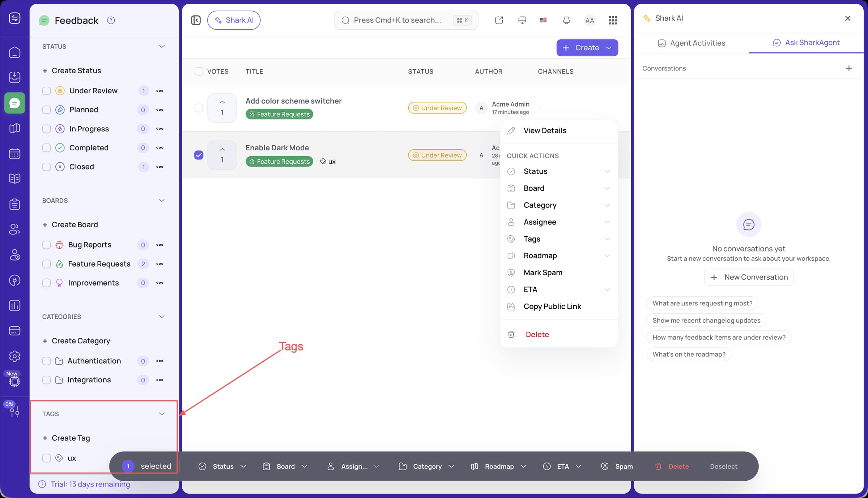The height and width of the screenshot is (498, 868).
Task: Open the Board dropdown in bulk action bar
Action: tap(285, 466)
